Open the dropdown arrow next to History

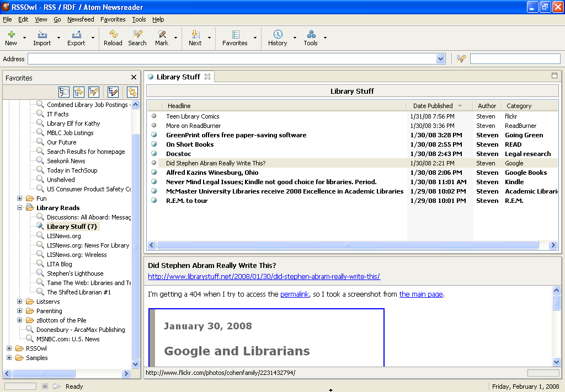295,38
